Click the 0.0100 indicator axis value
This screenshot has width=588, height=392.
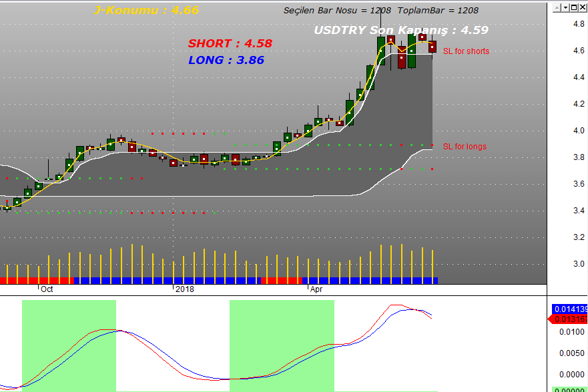(x=572, y=332)
